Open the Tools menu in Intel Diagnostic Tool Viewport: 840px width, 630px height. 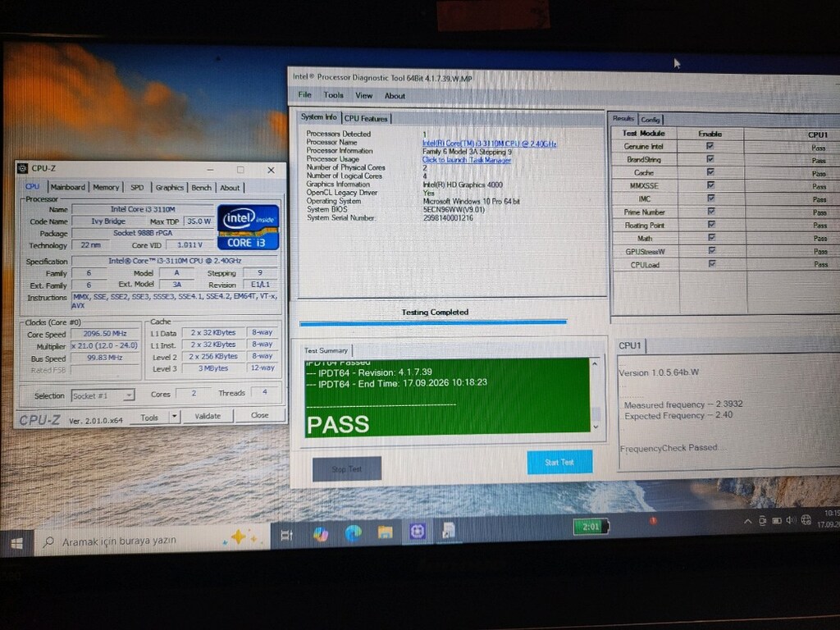coord(333,95)
